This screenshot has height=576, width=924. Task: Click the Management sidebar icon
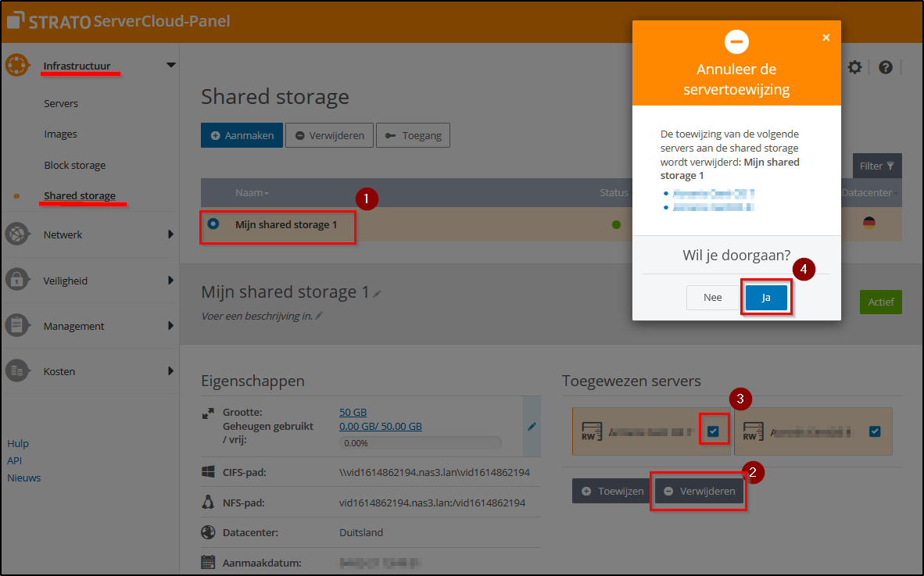(x=16, y=326)
